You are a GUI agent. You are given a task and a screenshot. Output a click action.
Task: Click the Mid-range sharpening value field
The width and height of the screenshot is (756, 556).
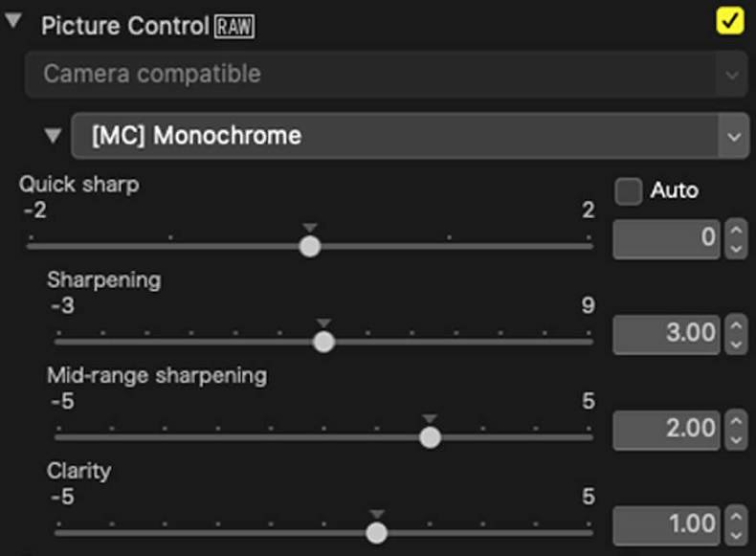click(666, 428)
